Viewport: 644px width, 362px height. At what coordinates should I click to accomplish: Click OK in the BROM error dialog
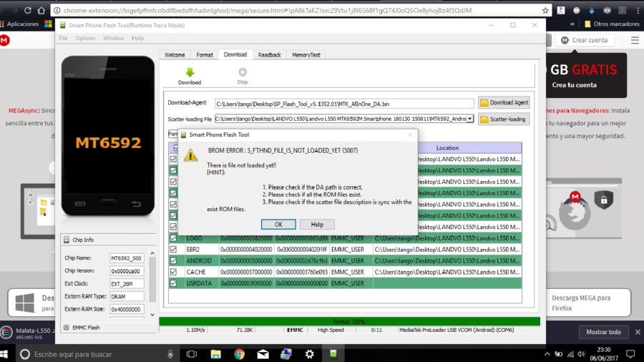tap(278, 224)
